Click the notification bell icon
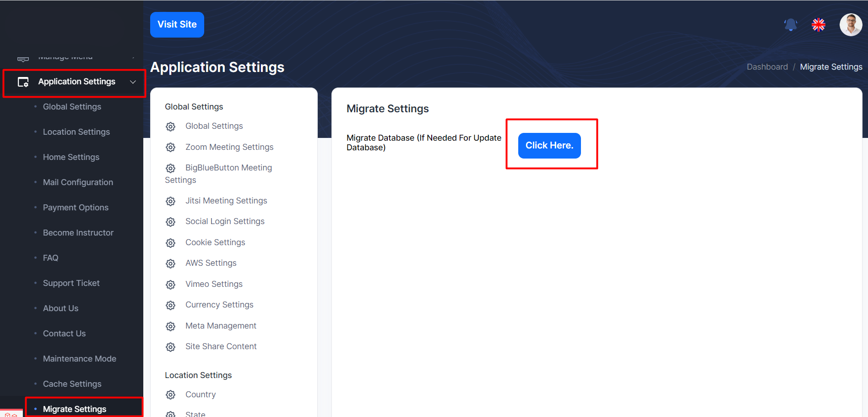This screenshot has height=417, width=868. pyautogui.click(x=790, y=25)
